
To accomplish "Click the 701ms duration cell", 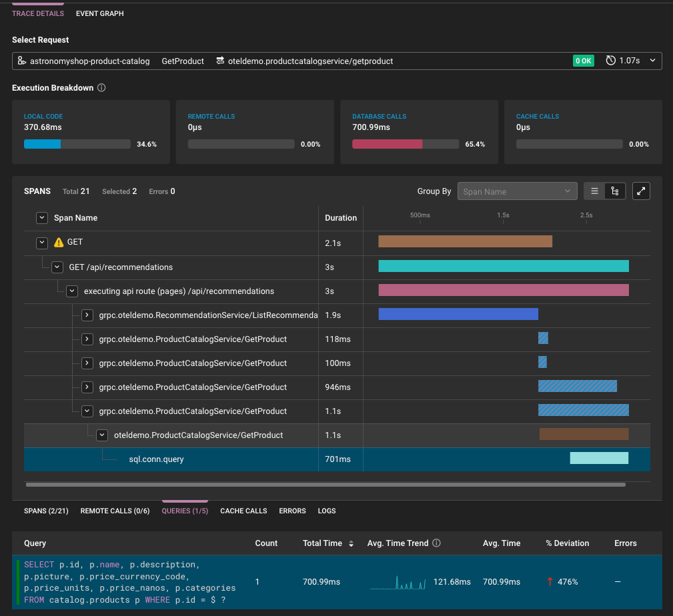I will pyautogui.click(x=338, y=459).
